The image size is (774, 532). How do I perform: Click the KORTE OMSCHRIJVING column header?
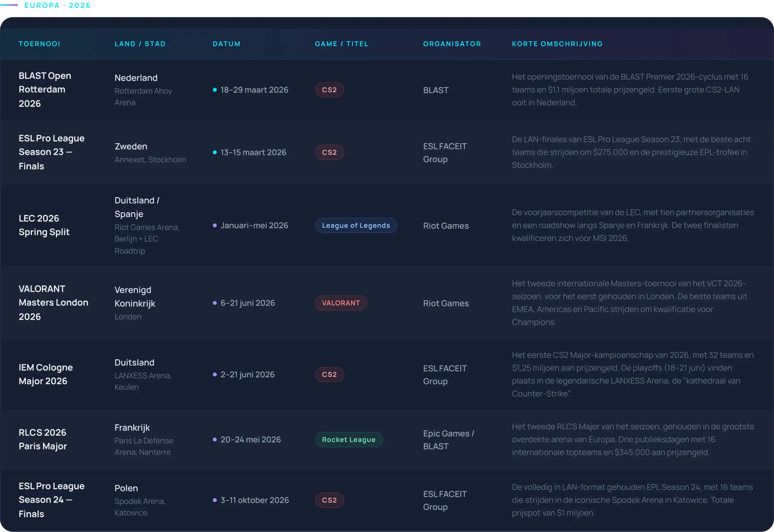point(557,44)
